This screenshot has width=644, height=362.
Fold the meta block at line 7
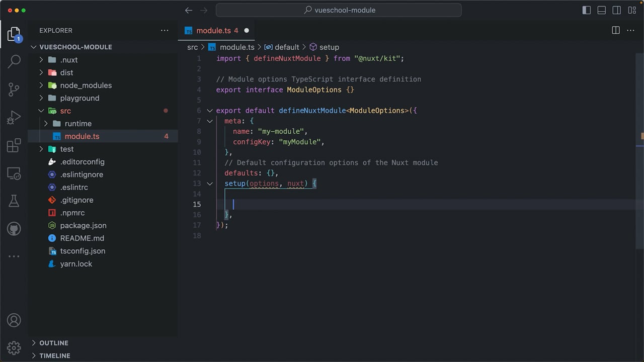[x=210, y=121]
